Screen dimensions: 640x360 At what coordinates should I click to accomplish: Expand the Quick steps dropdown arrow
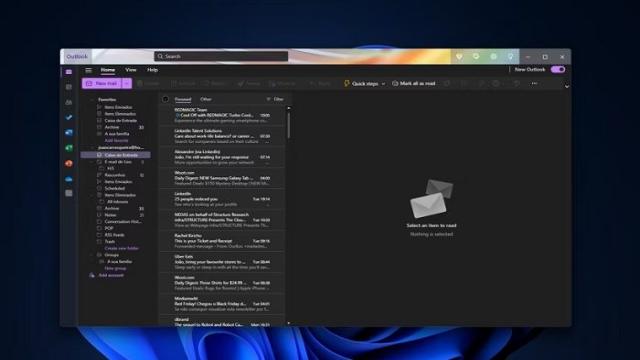383,84
